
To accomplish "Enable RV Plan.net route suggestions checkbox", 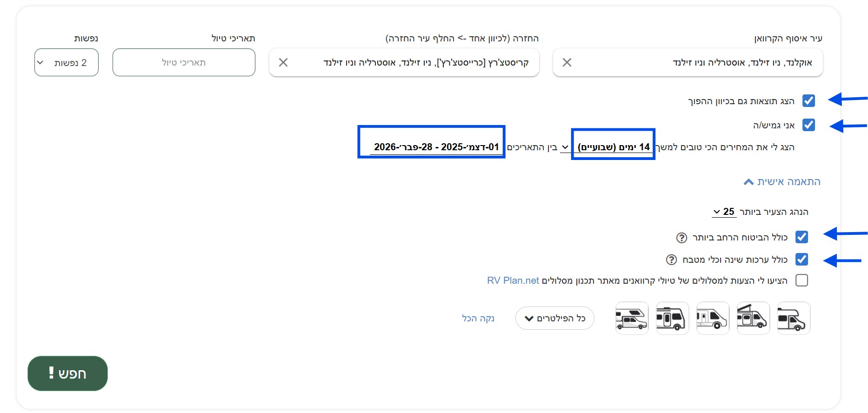I will (801, 280).
